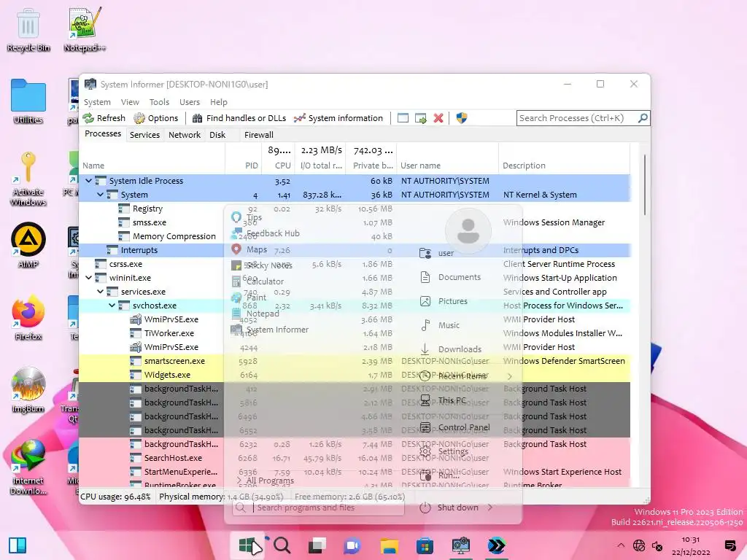Image resolution: width=747 pixels, height=560 pixels.
Task: Click the process list vertical scrollbar
Action: pos(645,184)
